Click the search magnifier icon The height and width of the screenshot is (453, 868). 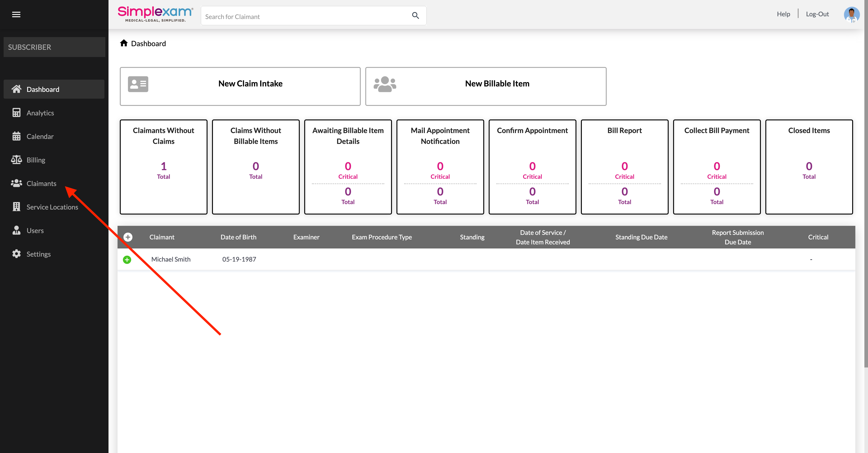point(415,16)
